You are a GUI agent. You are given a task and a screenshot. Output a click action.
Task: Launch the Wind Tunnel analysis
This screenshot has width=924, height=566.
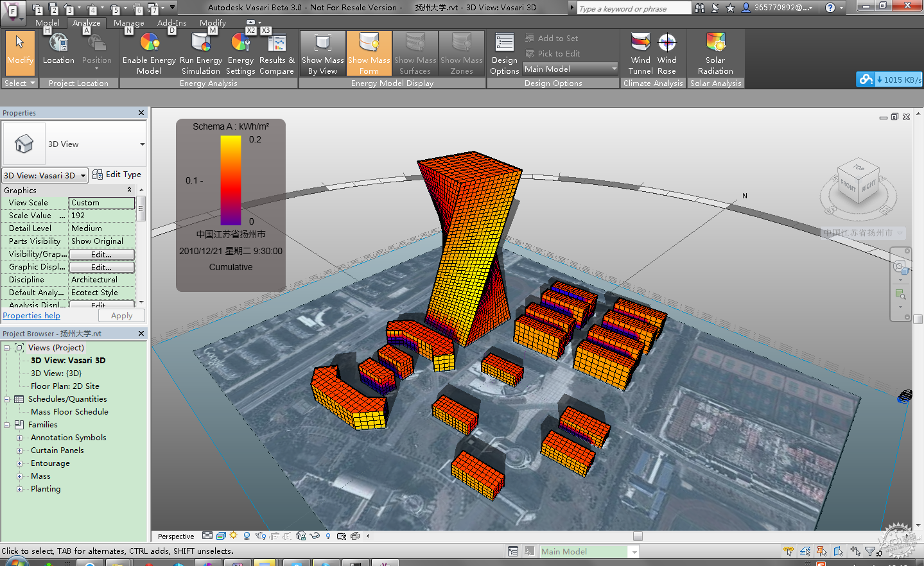(x=641, y=53)
